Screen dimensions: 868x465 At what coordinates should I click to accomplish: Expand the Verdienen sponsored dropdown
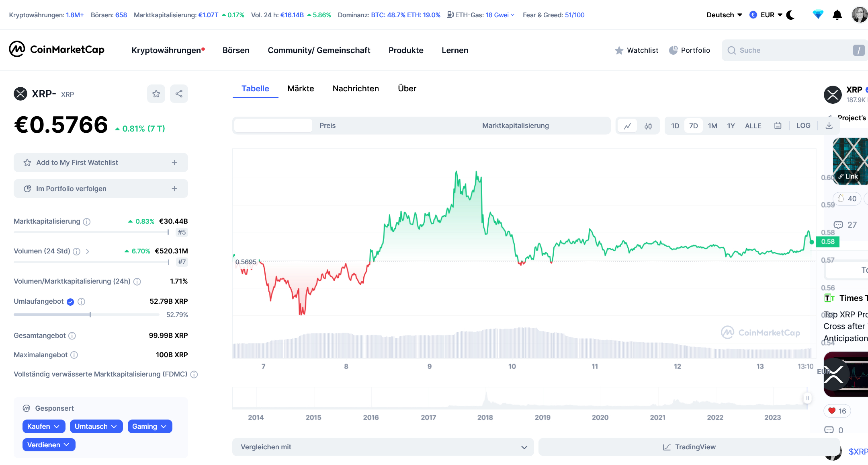coord(49,445)
